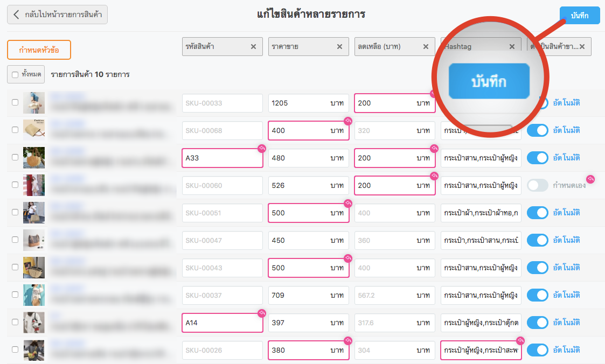Remove the รหัสสินค้า column header
Image resolution: width=605 pixels, height=364 pixels.
click(x=253, y=47)
